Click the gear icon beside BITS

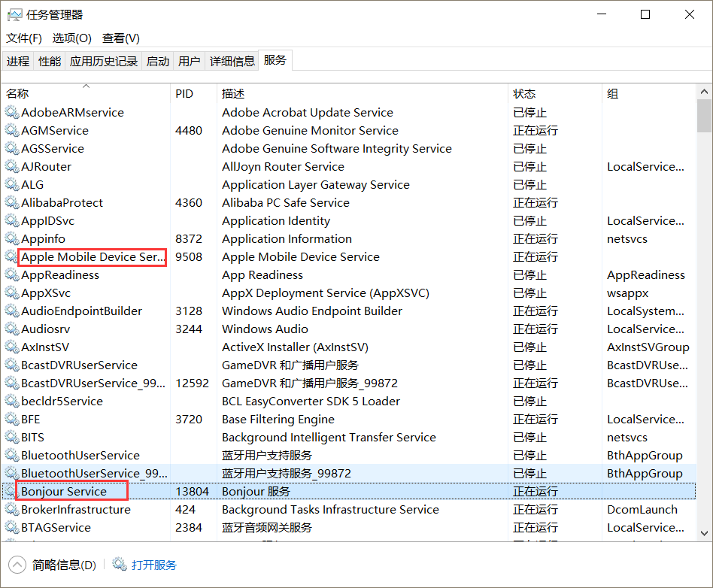[12, 437]
